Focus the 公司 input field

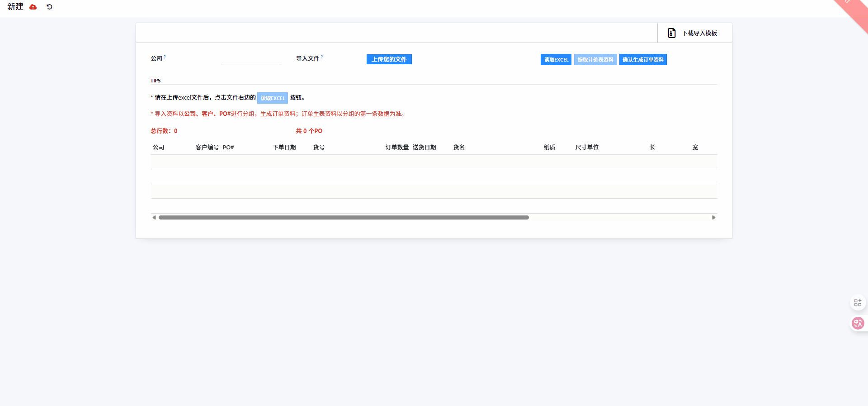[251, 59]
